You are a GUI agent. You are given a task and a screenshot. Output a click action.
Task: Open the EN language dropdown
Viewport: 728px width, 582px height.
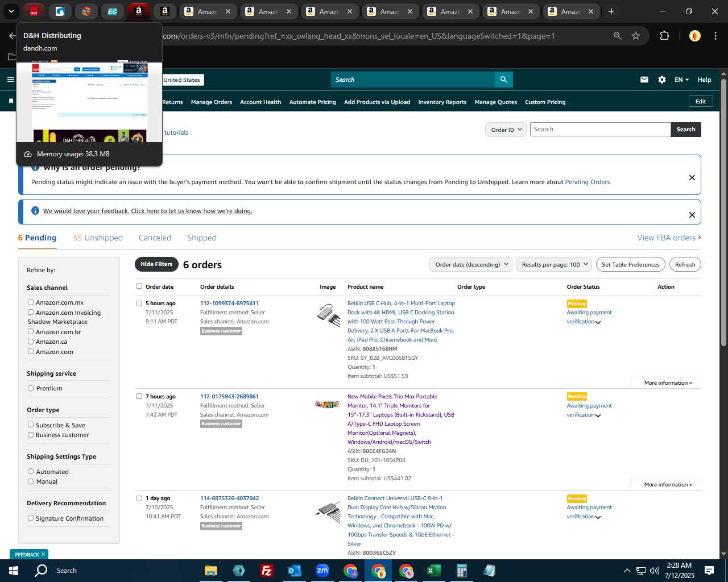tap(681, 80)
